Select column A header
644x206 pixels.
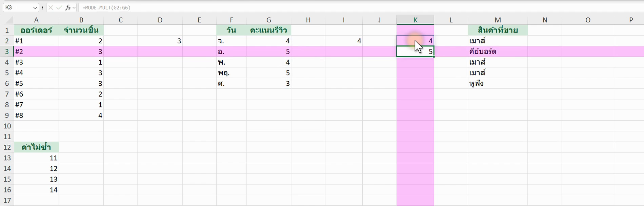coord(36,20)
